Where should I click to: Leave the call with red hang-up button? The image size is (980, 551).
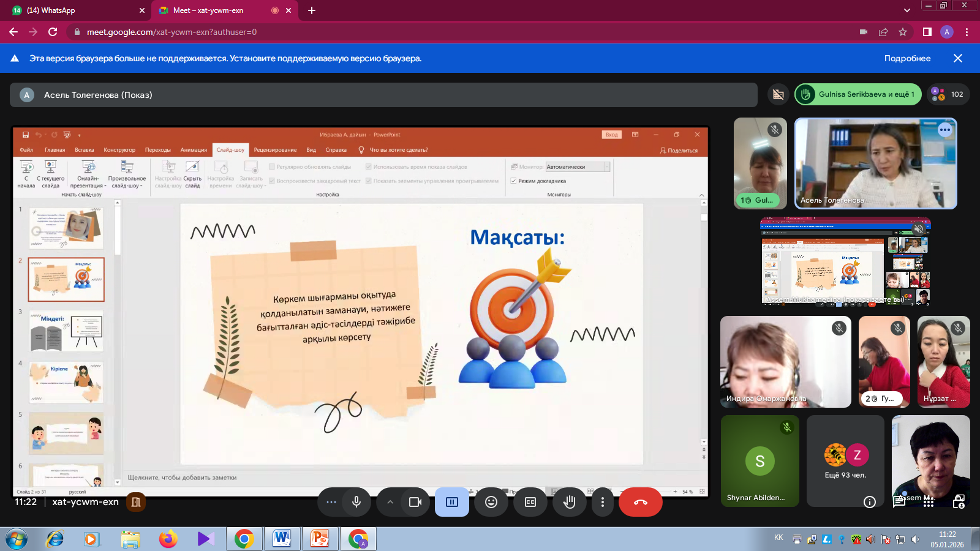640,502
